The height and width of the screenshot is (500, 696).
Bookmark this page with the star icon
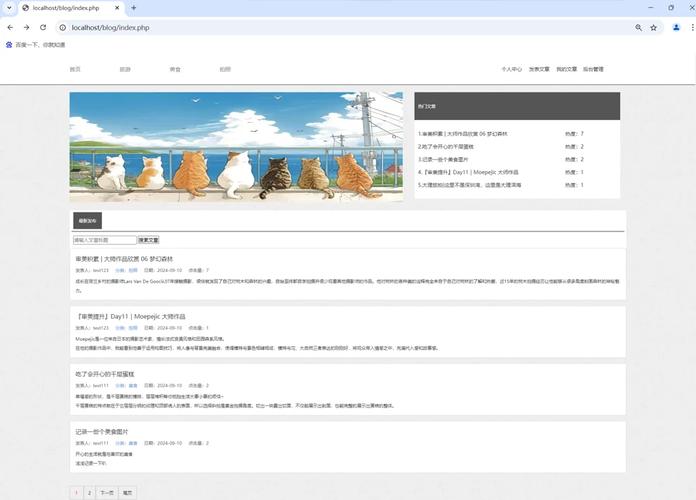pos(653,28)
